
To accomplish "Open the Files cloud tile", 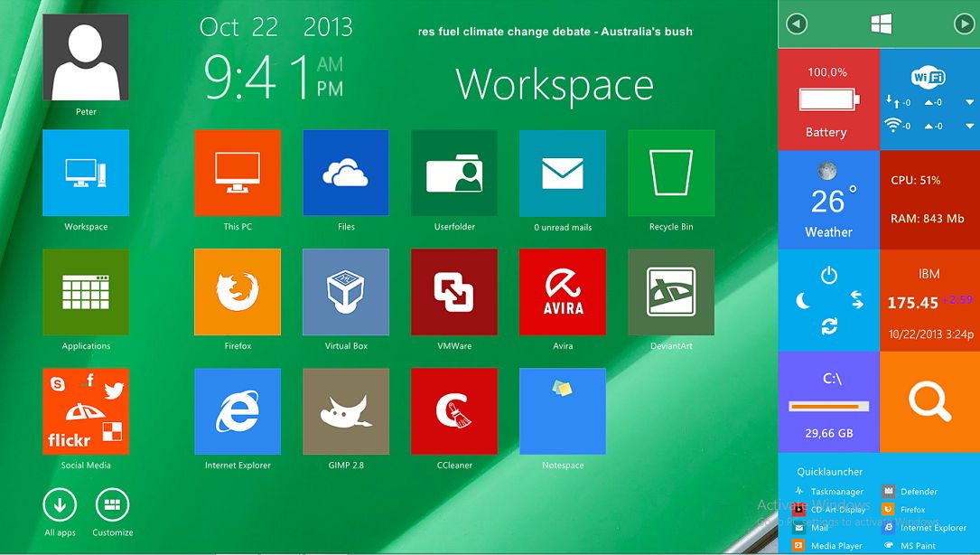I will coord(346,173).
